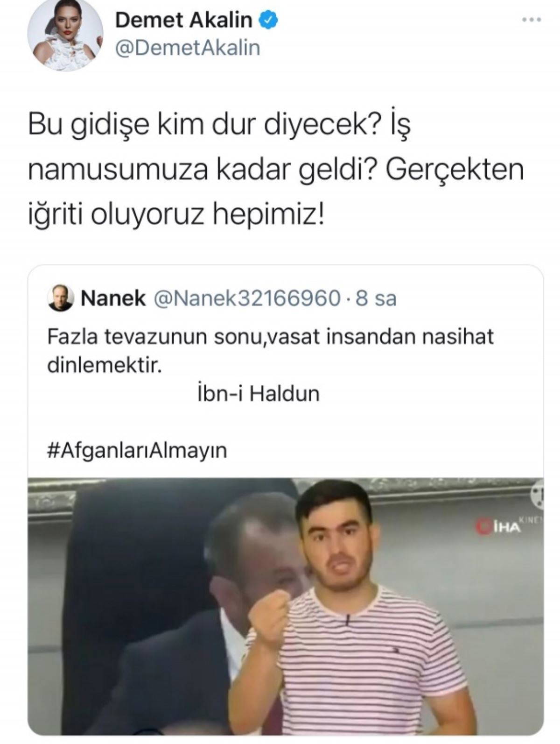Click the partial round icon at the video's corner
Image resolution: width=560 pixels, height=744 pixels.
point(537,494)
